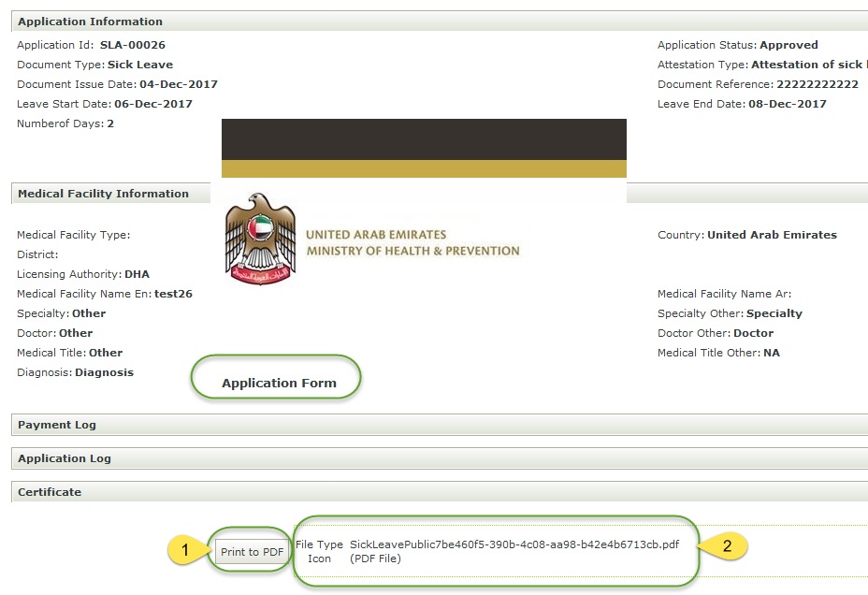Image resolution: width=868 pixels, height=595 pixels.
Task: Expand the Application Log section
Action: tap(65, 458)
